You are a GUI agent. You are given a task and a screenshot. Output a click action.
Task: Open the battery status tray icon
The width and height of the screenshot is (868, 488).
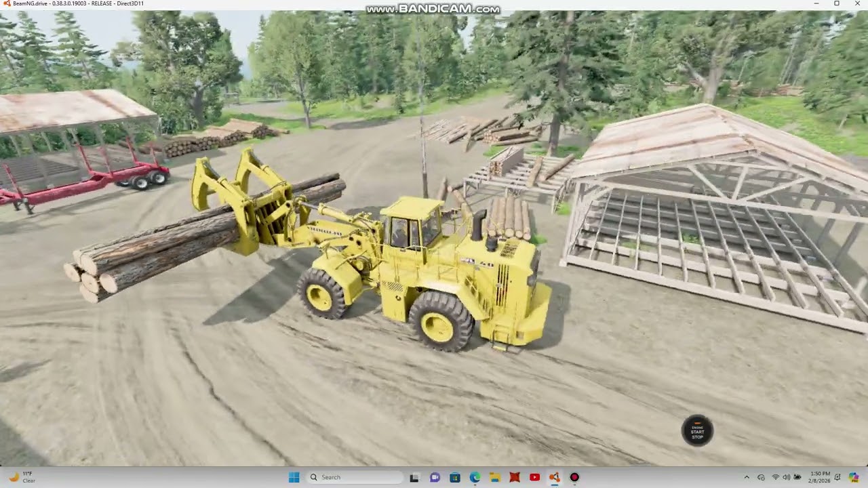click(797, 477)
